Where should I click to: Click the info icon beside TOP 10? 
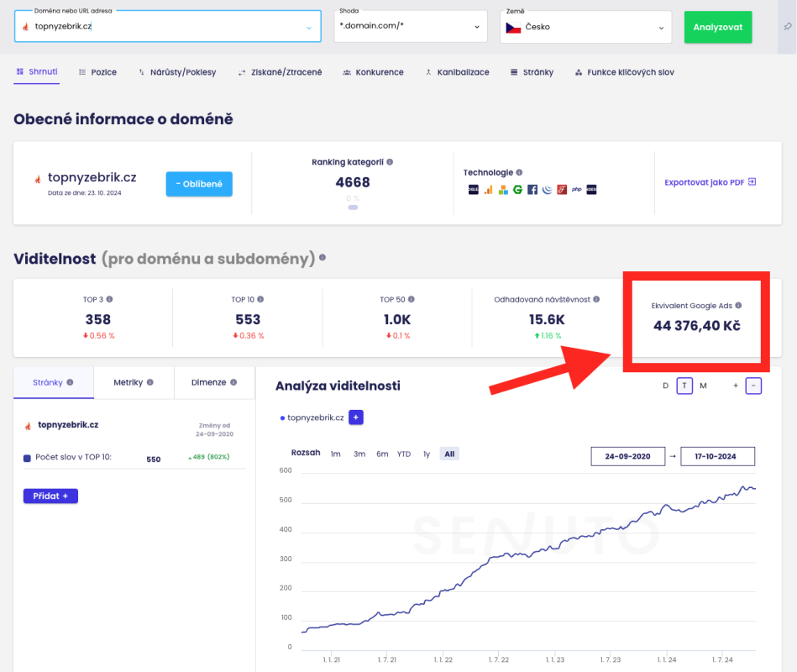[x=260, y=299]
